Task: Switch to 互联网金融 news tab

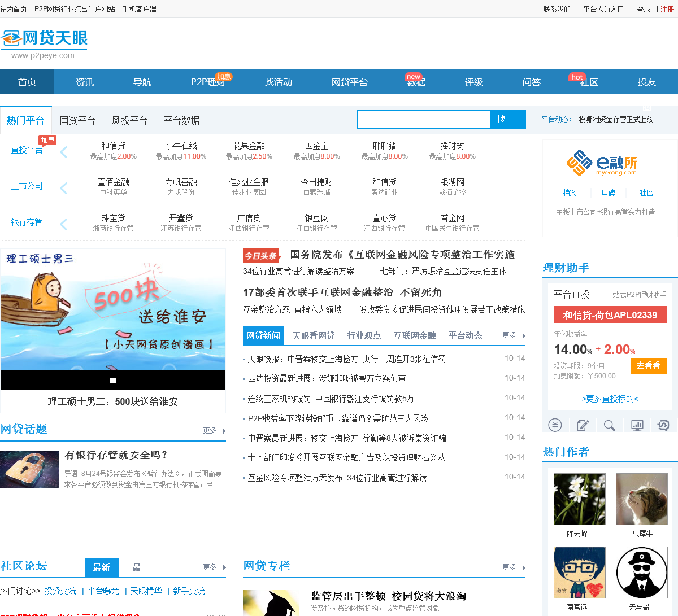Action: click(415, 335)
